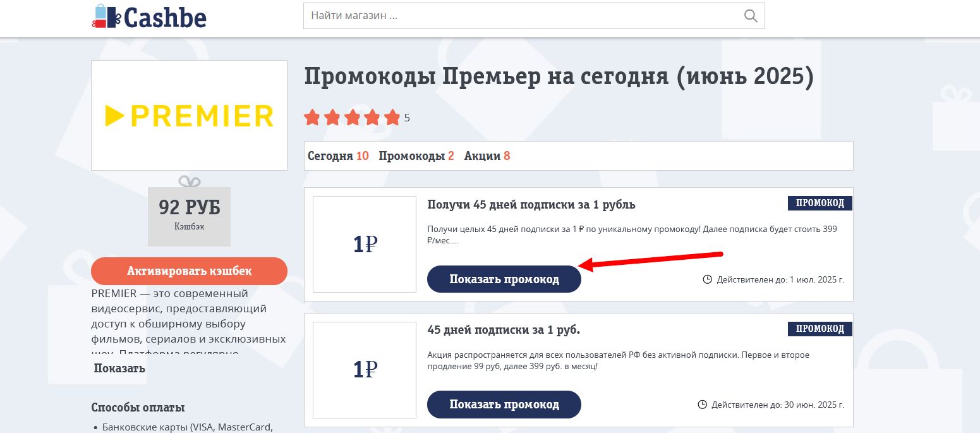Show promo code for '45 дней подписки за 1 руб.'
This screenshot has height=433, width=980.
tap(504, 405)
